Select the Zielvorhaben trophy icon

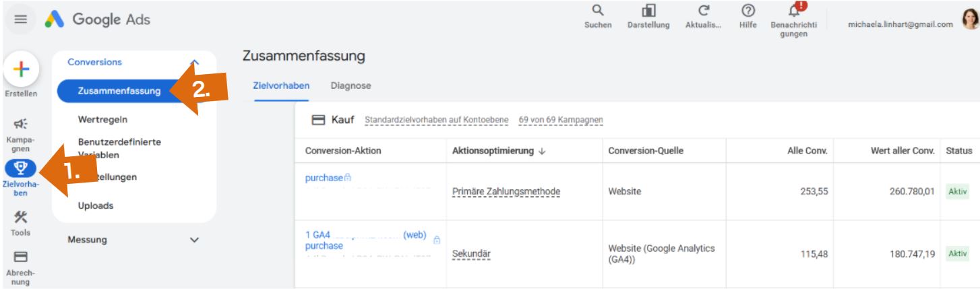[x=21, y=168]
